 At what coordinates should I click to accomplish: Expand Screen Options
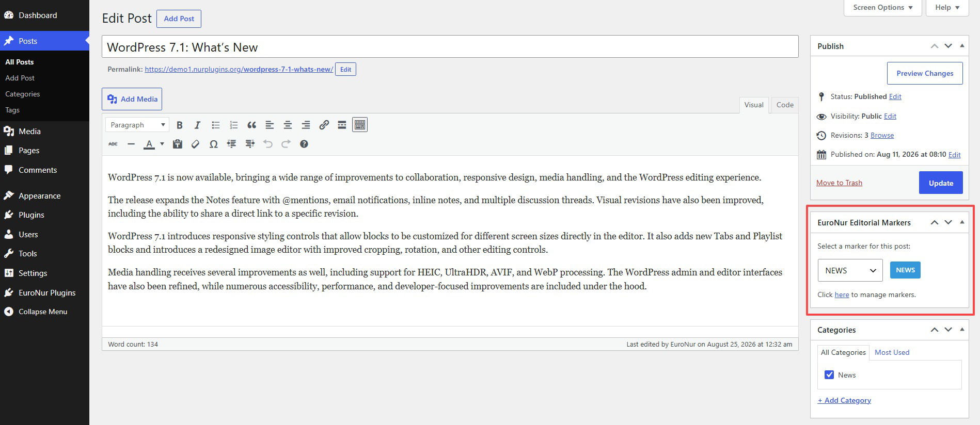pyautogui.click(x=883, y=7)
